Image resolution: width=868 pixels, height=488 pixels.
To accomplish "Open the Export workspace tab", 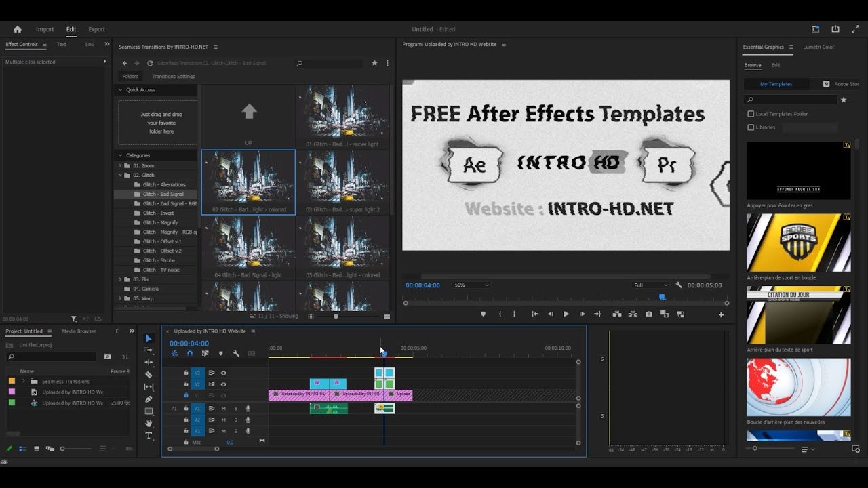I will click(97, 29).
